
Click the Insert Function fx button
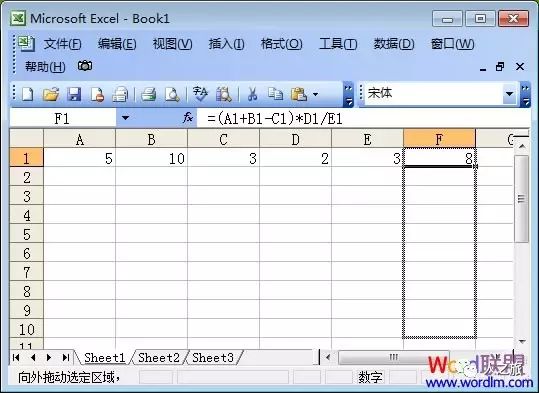(x=188, y=118)
